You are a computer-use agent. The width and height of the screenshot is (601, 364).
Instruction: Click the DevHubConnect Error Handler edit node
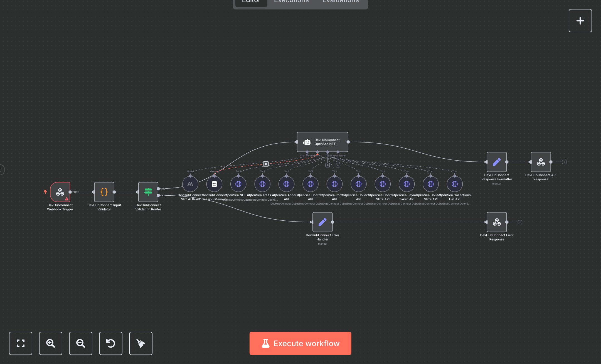tap(322, 222)
